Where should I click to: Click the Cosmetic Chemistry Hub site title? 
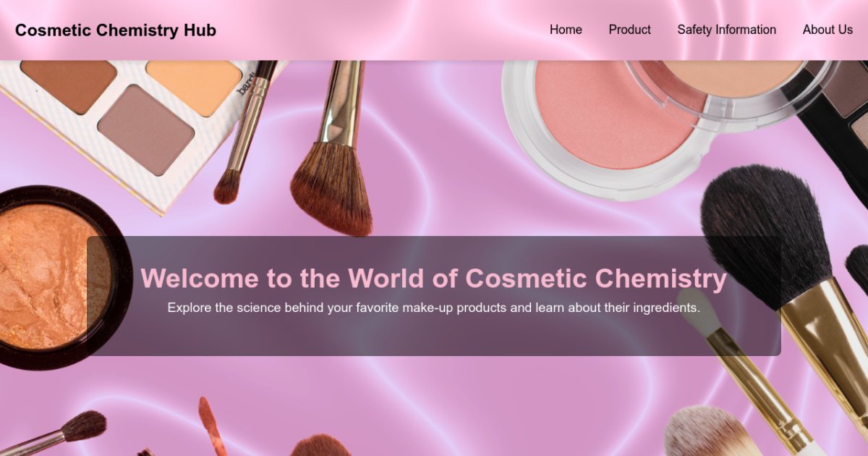click(116, 30)
